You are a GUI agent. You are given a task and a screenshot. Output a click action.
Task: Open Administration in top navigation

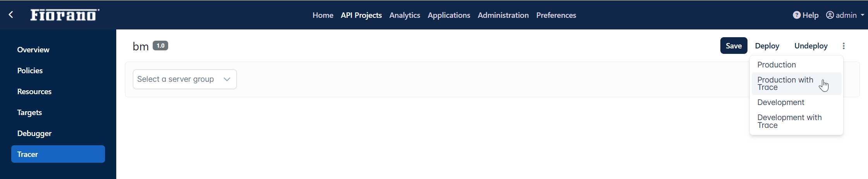pyautogui.click(x=503, y=15)
